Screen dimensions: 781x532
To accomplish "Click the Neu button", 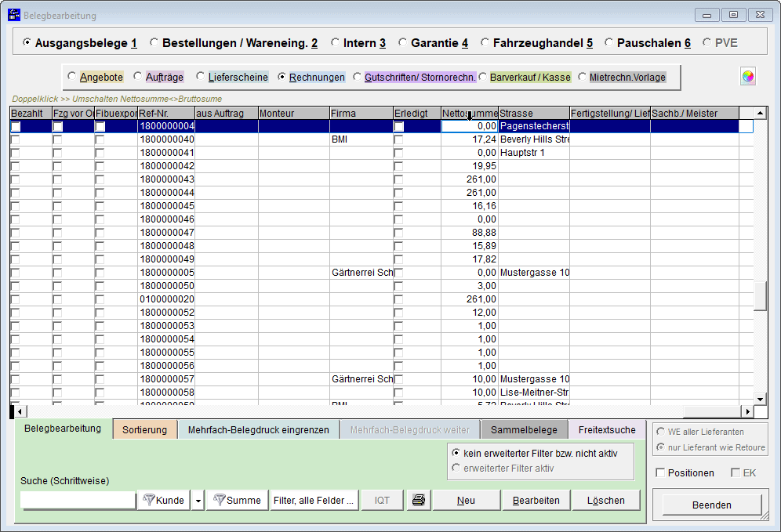I will tap(467, 500).
